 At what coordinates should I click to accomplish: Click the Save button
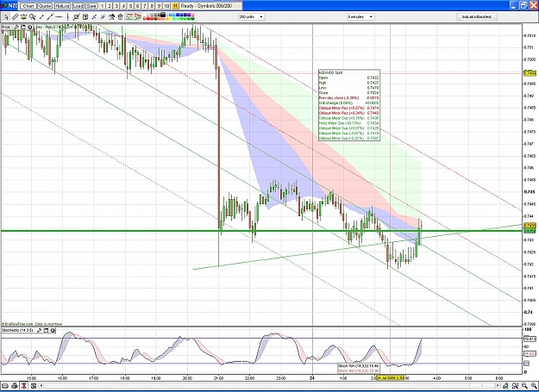click(91, 6)
